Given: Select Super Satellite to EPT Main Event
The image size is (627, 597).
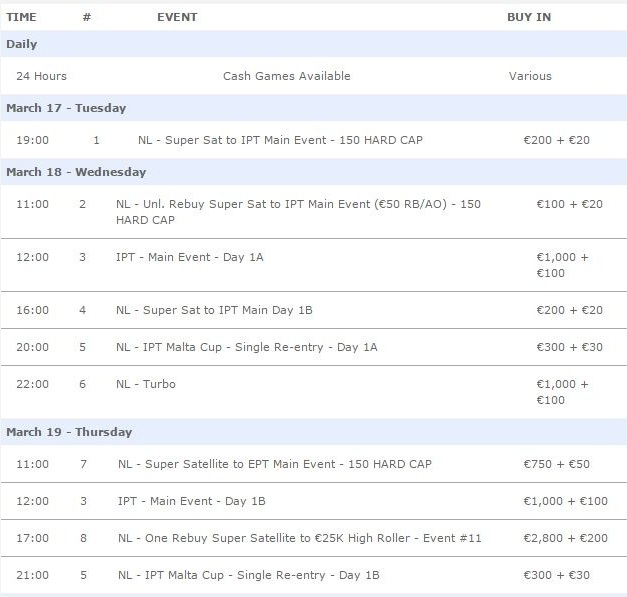Looking at the screenshot, I should pyautogui.click(x=314, y=464).
